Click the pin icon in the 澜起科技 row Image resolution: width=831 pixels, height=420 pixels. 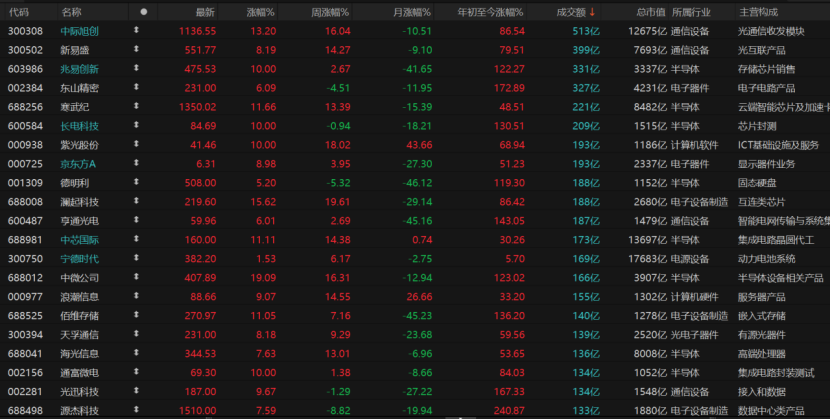tap(136, 202)
